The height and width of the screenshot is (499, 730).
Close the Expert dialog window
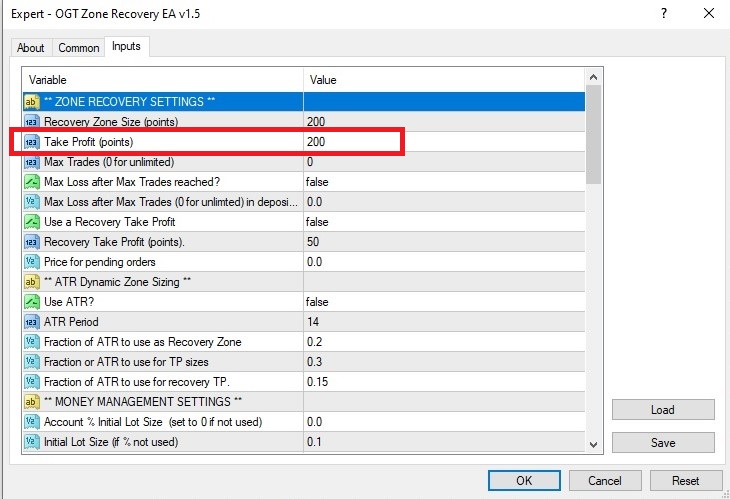pos(709,13)
